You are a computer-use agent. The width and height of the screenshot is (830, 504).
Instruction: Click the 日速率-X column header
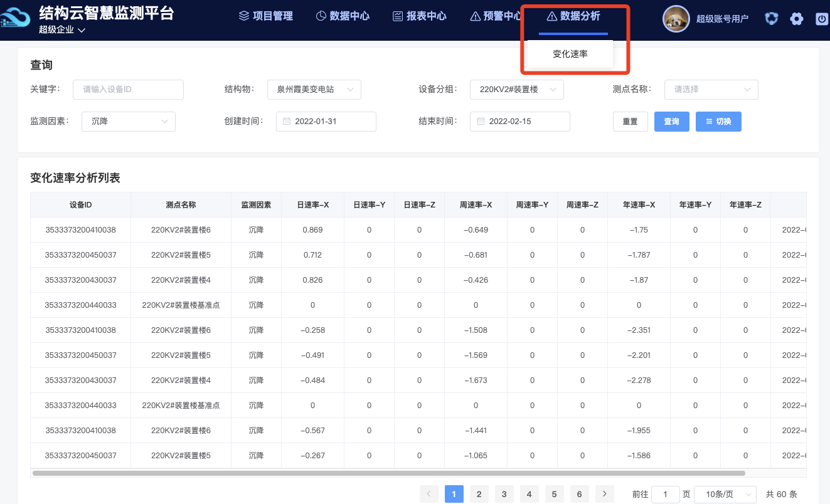pos(312,205)
